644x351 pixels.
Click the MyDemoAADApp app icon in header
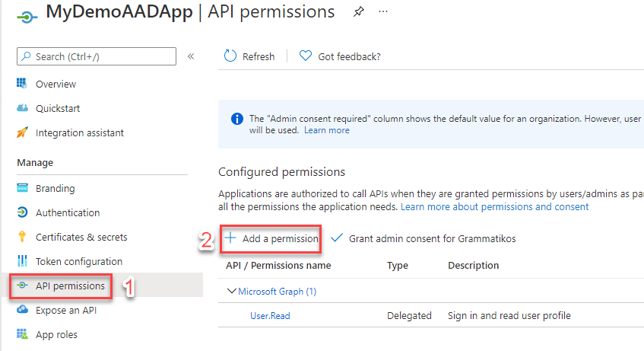pyautogui.click(x=27, y=17)
